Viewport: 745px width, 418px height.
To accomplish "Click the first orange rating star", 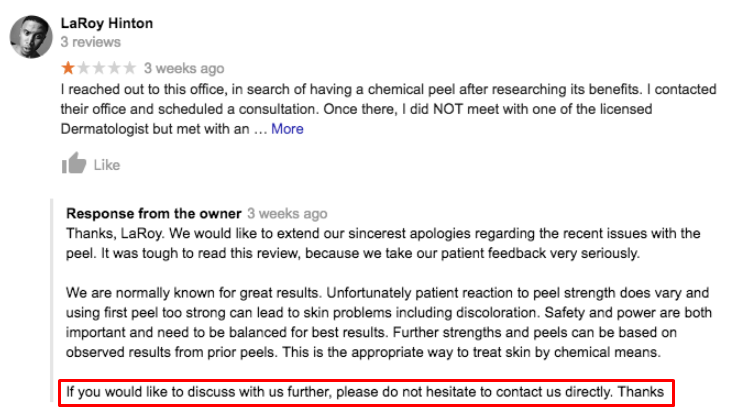I will coord(68,68).
